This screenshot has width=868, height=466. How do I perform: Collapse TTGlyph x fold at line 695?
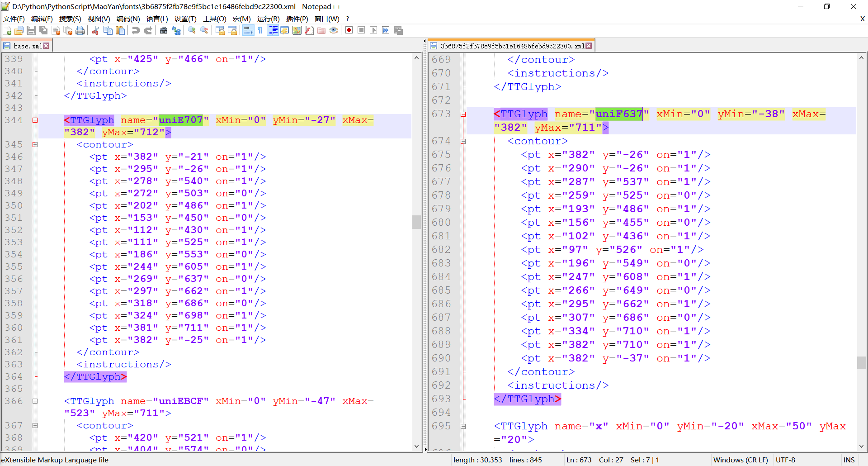click(x=463, y=426)
